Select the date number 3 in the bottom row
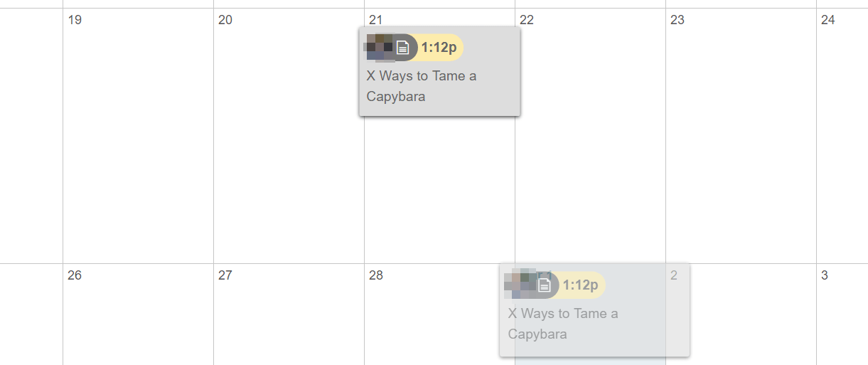The image size is (868, 365). click(825, 275)
